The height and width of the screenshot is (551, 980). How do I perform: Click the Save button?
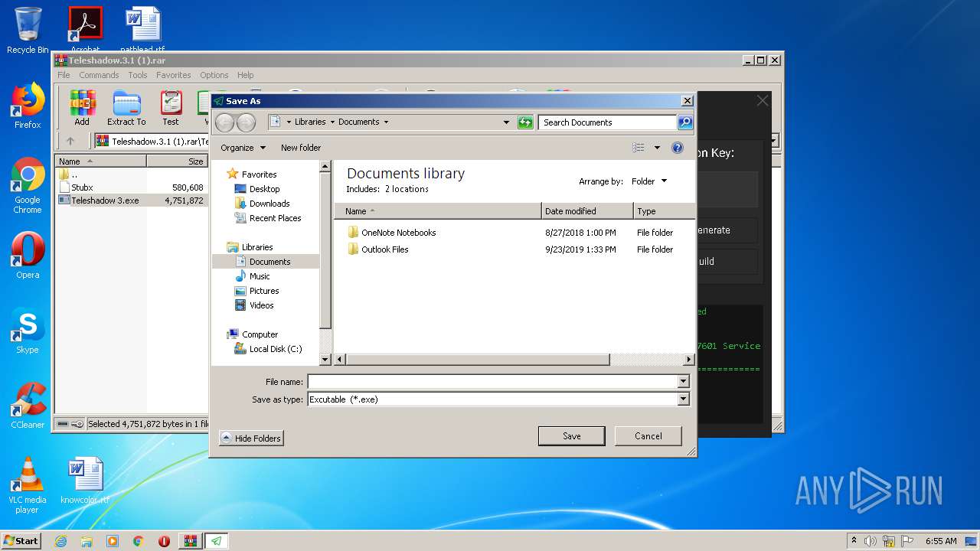(x=572, y=436)
